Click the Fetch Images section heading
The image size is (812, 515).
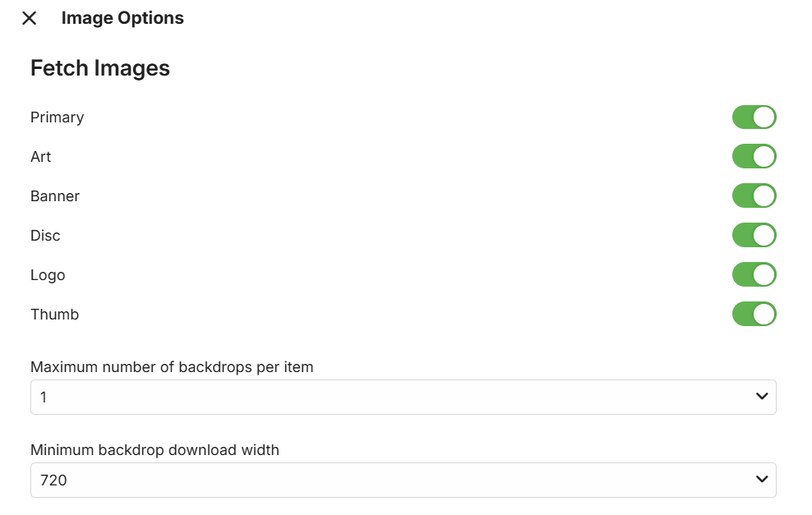point(100,68)
